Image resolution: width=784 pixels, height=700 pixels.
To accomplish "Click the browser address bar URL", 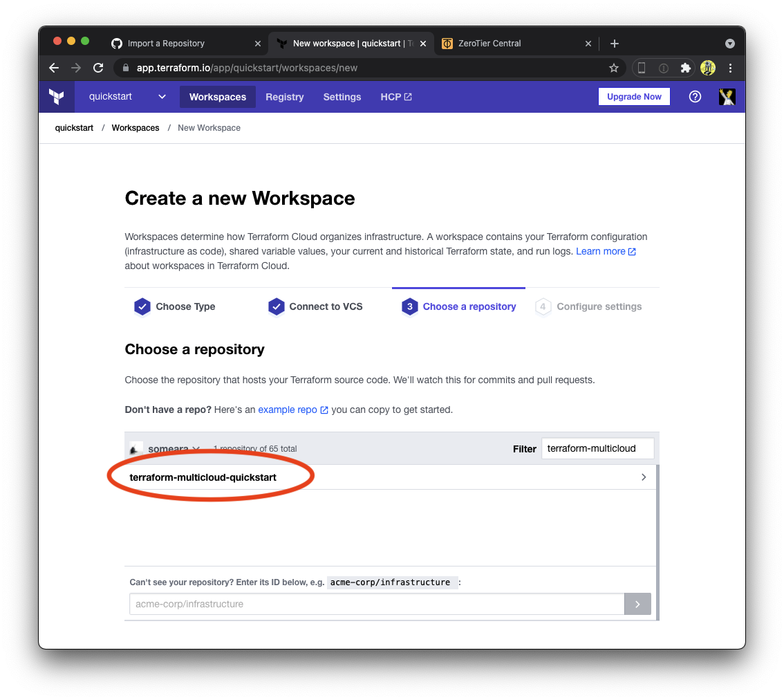I will [x=247, y=68].
